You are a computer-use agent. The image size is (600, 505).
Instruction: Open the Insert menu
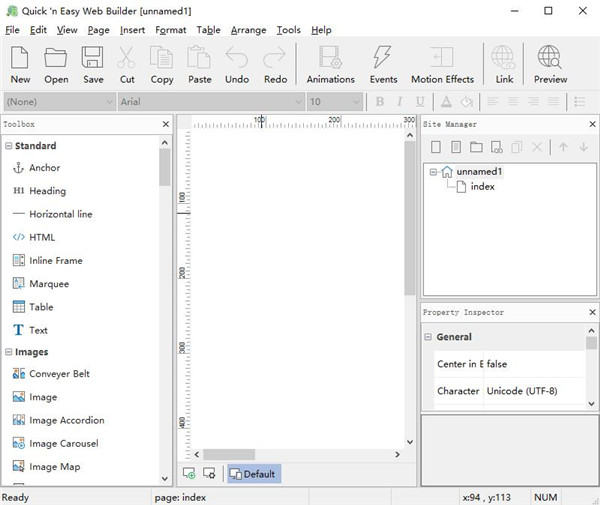(x=132, y=30)
